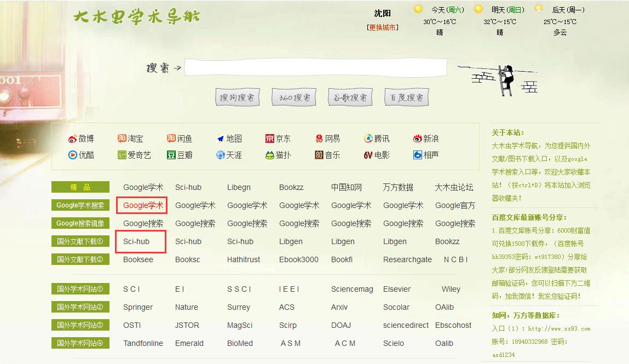The image size is (629, 364).
Task: Select the 国外学术网站① sidebar item
Action: [80, 288]
